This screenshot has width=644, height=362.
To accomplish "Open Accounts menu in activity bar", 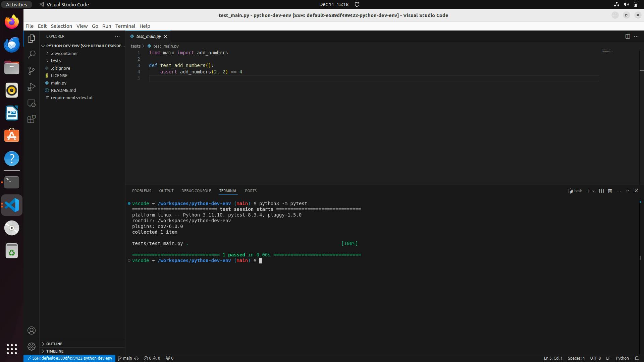I will tap(32, 330).
